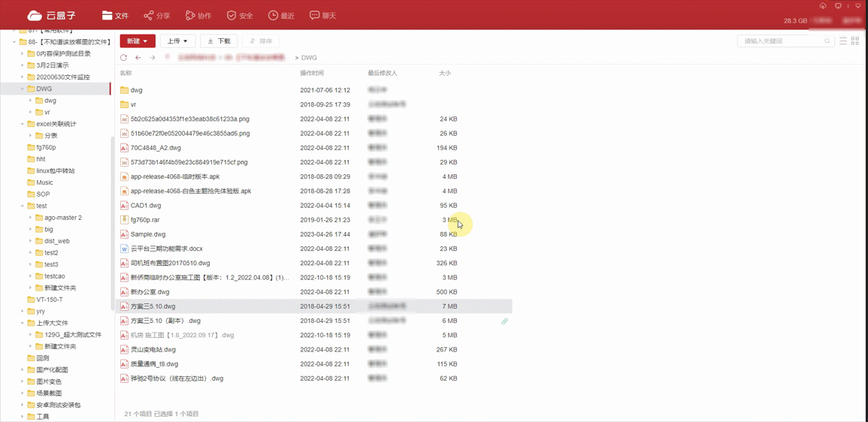Screen dimensions: 868x422
Task: Click the CAD icon of 灵山变电站.dwg
Action: [124, 350]
